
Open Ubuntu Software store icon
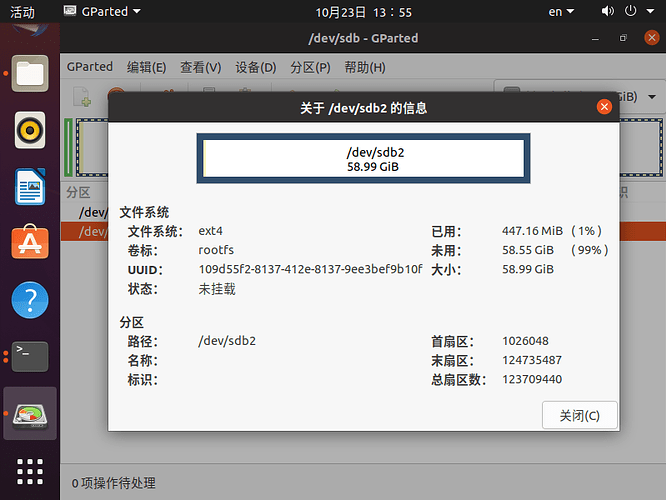coord(30,243)
